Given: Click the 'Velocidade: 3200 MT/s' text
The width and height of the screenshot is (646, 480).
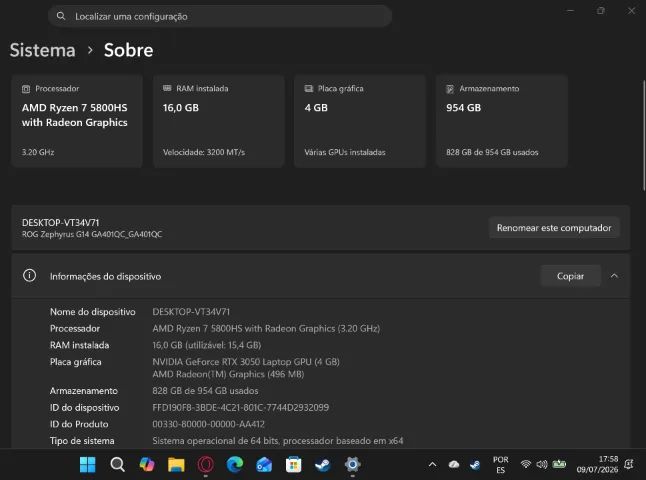Looking at the screenshot, I should (x=204, y=152).
